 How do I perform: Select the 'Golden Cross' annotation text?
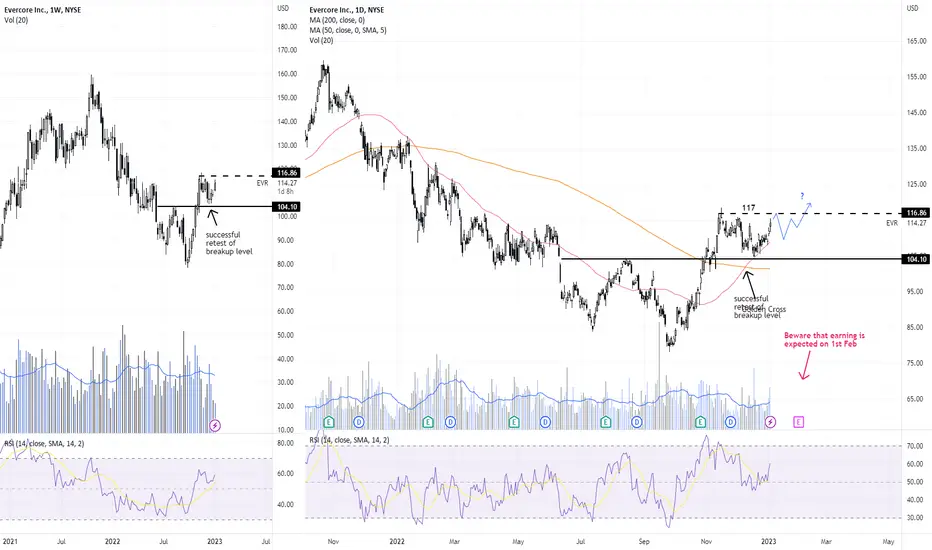click(x=764, y=309)
